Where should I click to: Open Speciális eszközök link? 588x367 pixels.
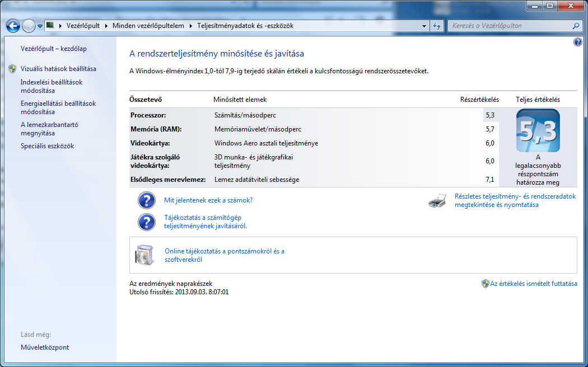[x=47, y=146]
